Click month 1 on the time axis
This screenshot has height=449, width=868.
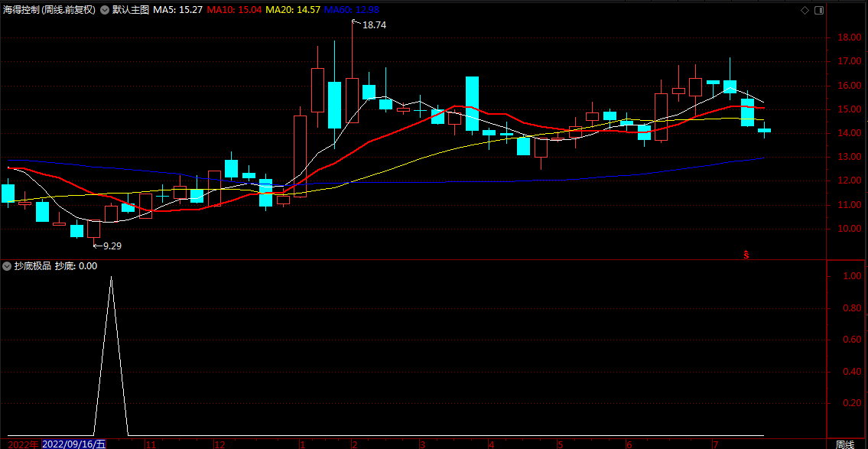coord(302,444)
